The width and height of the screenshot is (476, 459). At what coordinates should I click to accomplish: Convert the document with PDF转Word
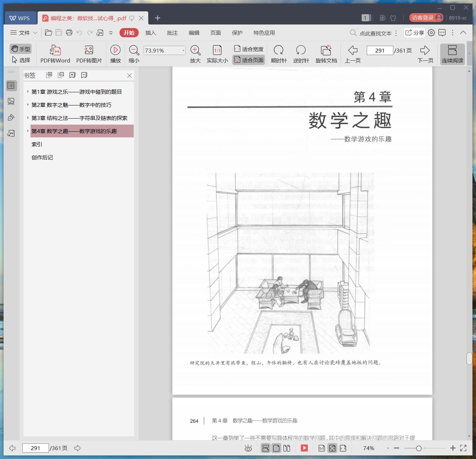point(55,54)
